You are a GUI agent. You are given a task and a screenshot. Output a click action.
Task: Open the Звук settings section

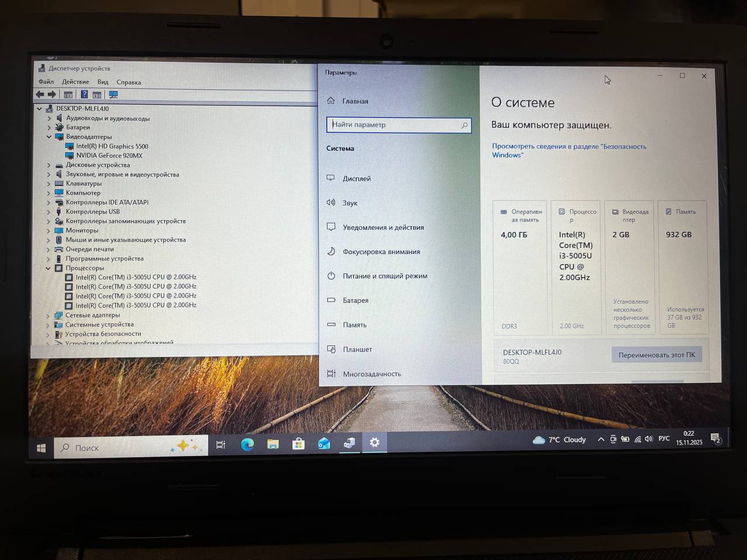point(350,203)
